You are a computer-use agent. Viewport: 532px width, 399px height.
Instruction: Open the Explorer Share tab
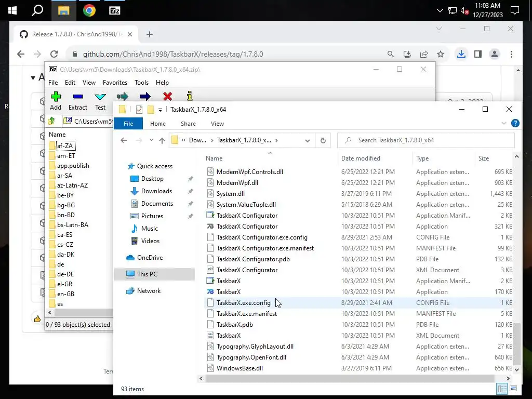point(188,124)
